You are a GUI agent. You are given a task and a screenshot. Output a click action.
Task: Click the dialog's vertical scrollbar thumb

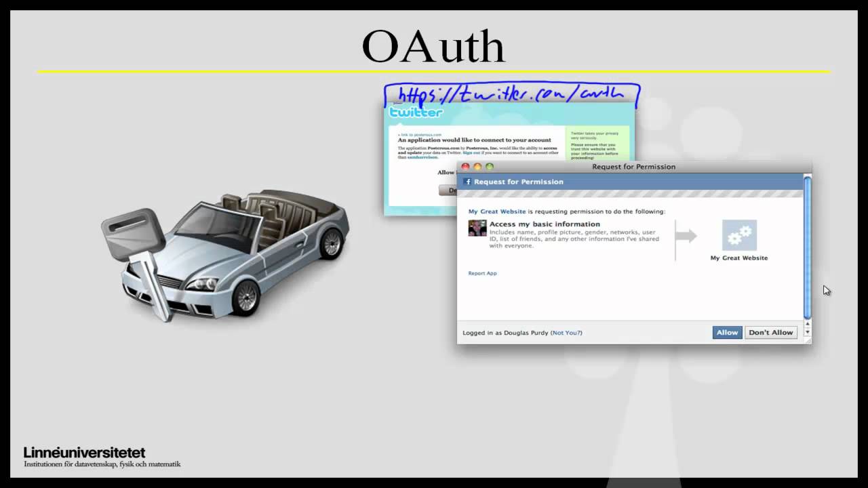pos(807,247)
